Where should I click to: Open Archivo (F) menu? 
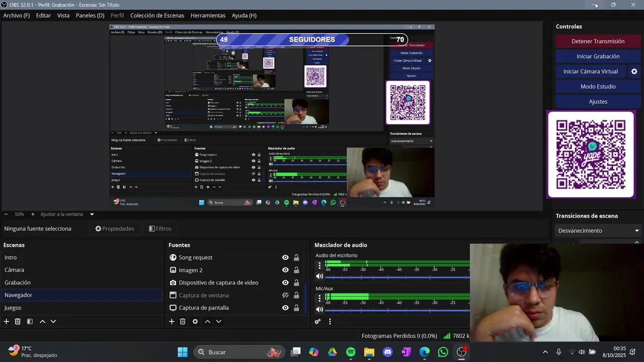[x=17, y=16]
